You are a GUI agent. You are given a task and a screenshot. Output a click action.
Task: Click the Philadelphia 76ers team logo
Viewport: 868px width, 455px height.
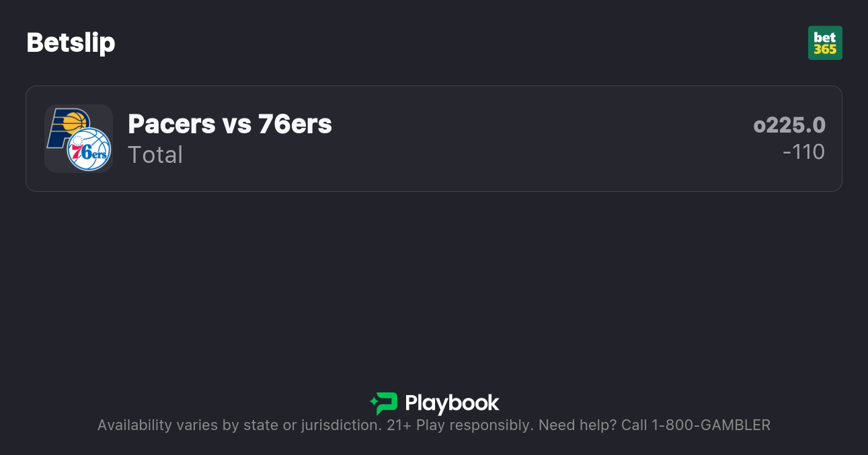[89, 149]
